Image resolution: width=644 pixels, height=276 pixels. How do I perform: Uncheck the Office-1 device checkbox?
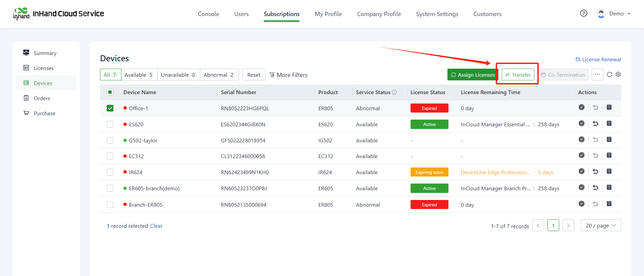110,108
